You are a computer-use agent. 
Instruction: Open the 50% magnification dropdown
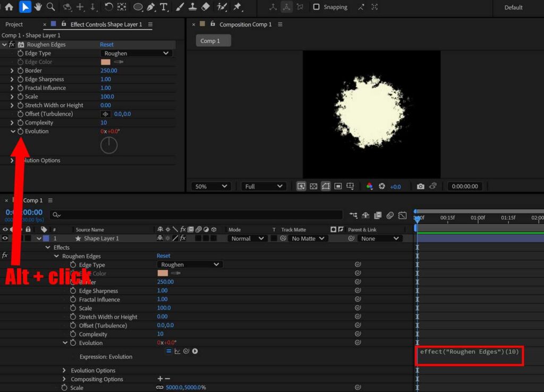[x=211, y=186]
